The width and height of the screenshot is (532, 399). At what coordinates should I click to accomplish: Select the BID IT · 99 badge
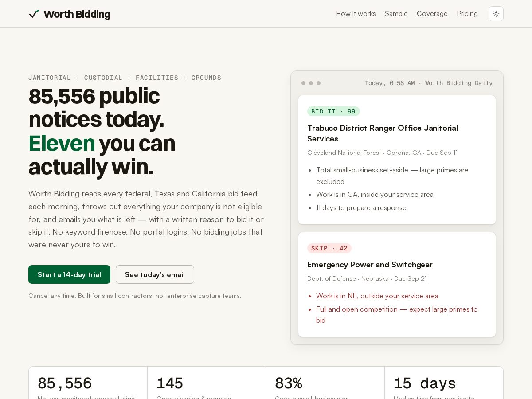[333, 111]
